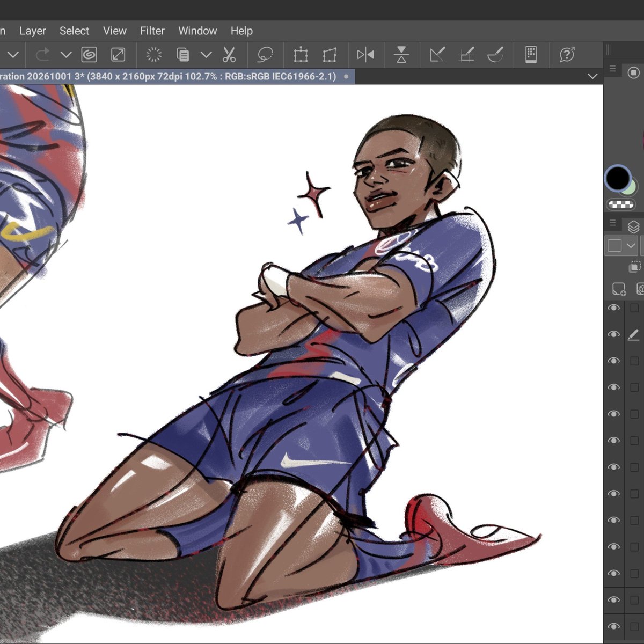Screen dimensions: 644x644
Task: Activate the scale/rotate transform icon
Action: pos(301,55)
